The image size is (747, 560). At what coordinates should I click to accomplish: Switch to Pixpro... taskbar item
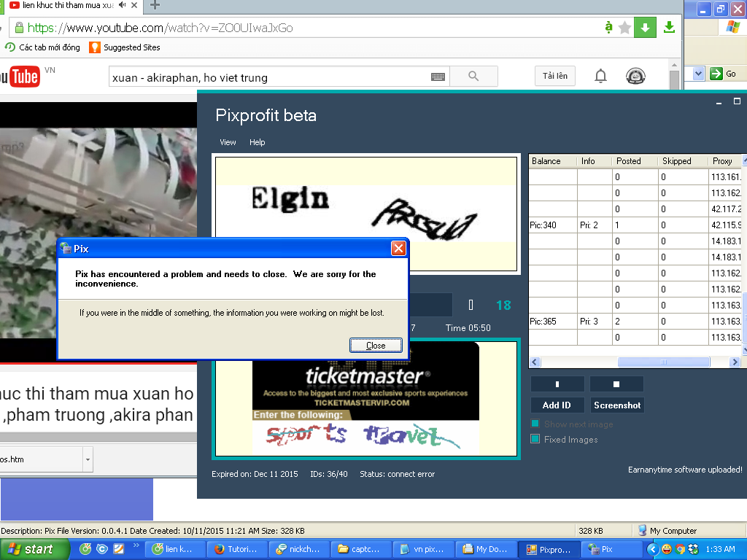click(x=549, y=550)
